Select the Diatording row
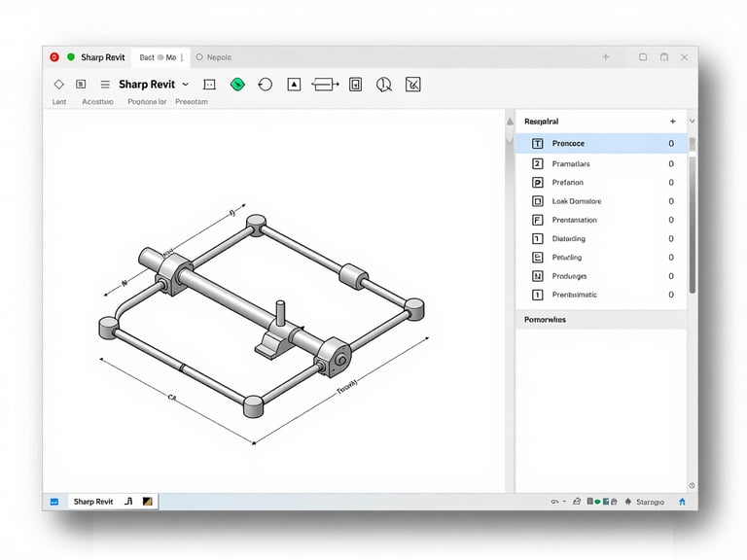The height and width of the screenshot is (560, 747). (x=601, y=238)
